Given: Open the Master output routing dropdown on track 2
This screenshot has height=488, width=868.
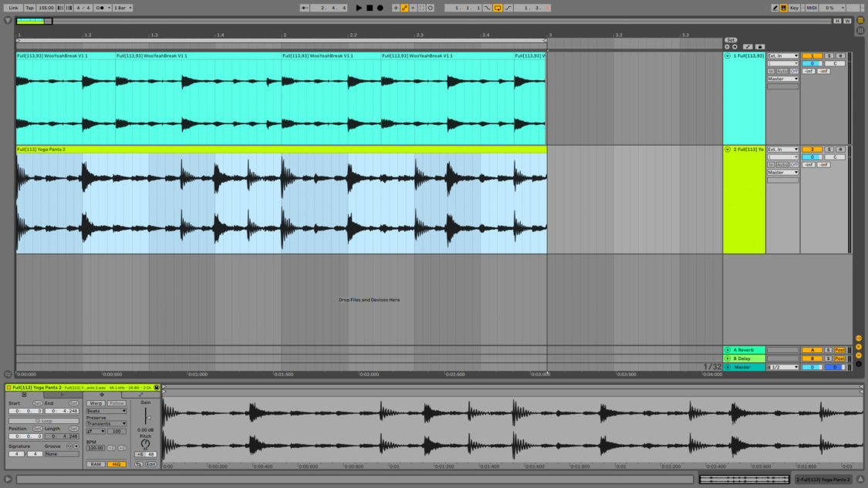Looking at the screenshot, I should tap(782, 171).
